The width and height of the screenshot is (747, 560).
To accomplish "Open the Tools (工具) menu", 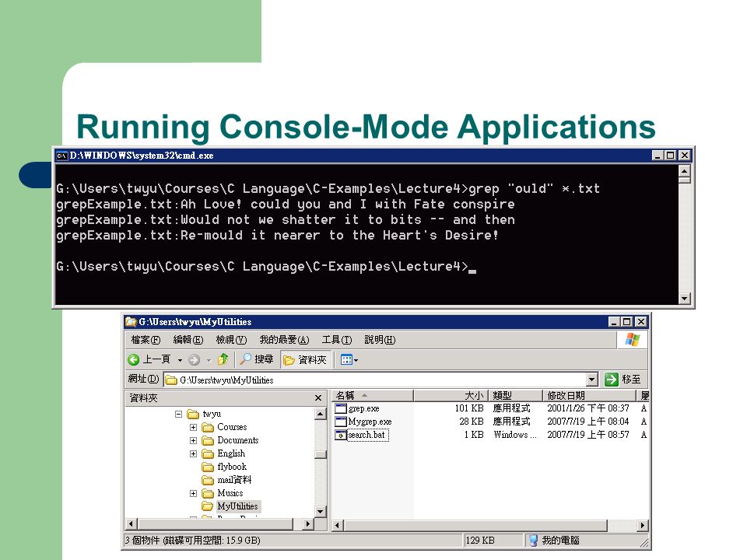I will [337, 340].
